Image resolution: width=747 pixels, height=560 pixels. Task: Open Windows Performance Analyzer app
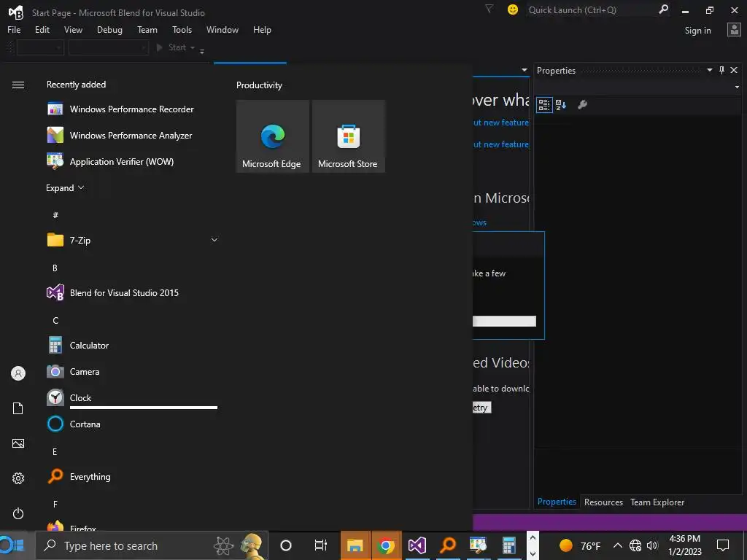(132, 135)
